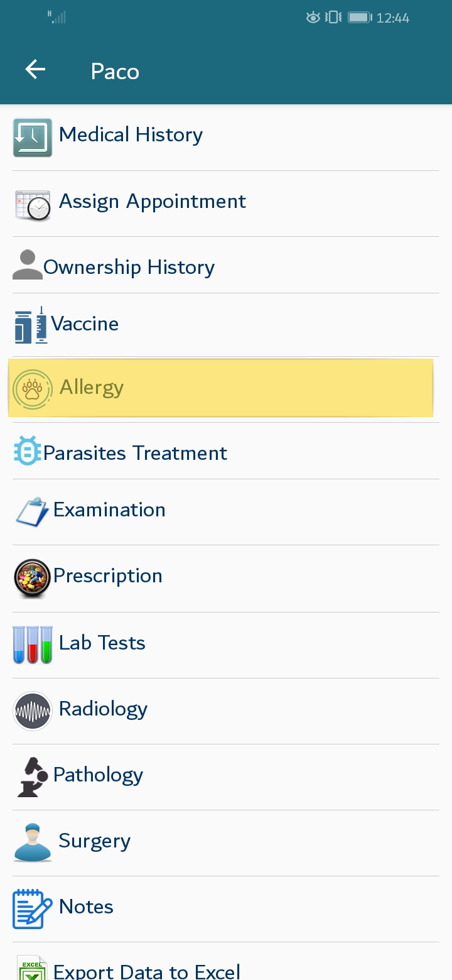Open the clipboard Examination icon
This screenshot has height=980, width=452.
coord(33,511)
